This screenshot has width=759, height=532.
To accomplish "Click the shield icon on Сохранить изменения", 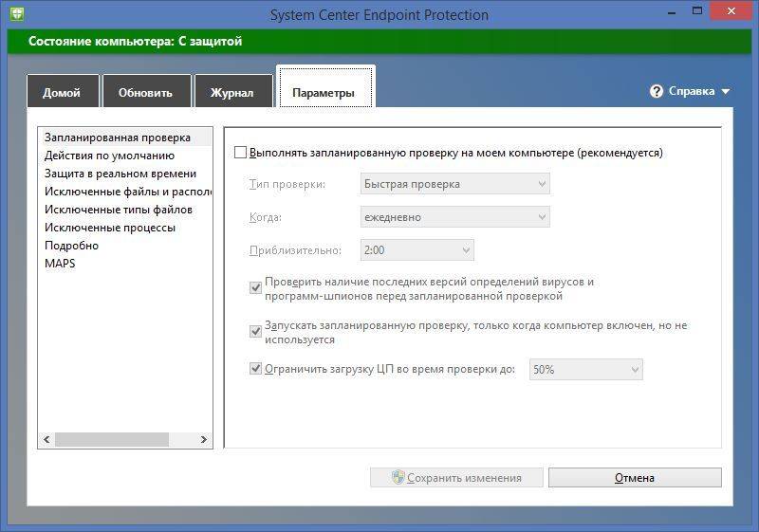I will 398,477.
